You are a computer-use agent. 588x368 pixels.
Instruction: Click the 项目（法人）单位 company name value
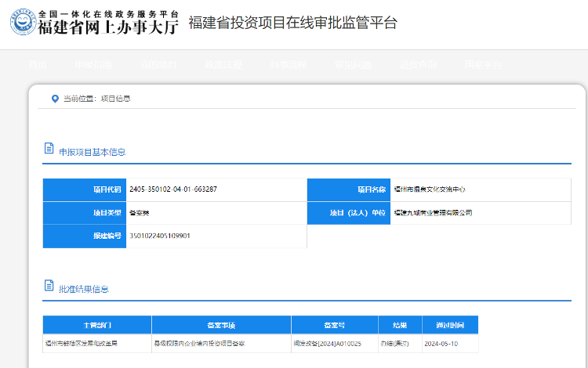pyautogui.click(x=433, y=213)
